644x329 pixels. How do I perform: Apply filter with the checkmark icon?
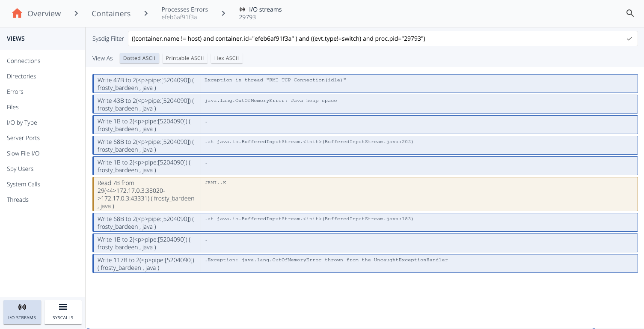[629, 39]
